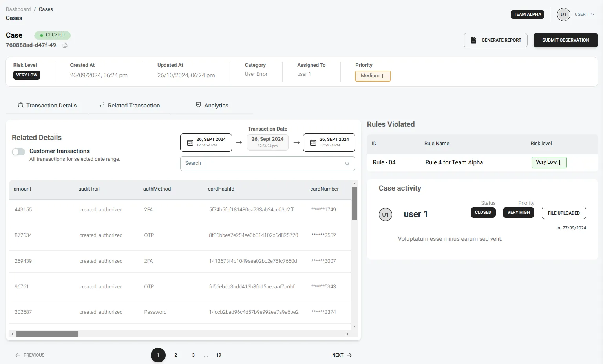603x364 pixels.
Task: Click the Very Low risk level badge
Action: (x=549, y=162)
